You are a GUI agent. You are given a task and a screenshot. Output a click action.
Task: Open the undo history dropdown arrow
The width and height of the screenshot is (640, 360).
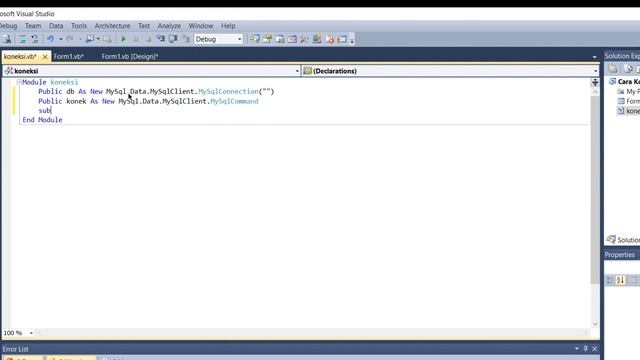click(x=60, y=39)
